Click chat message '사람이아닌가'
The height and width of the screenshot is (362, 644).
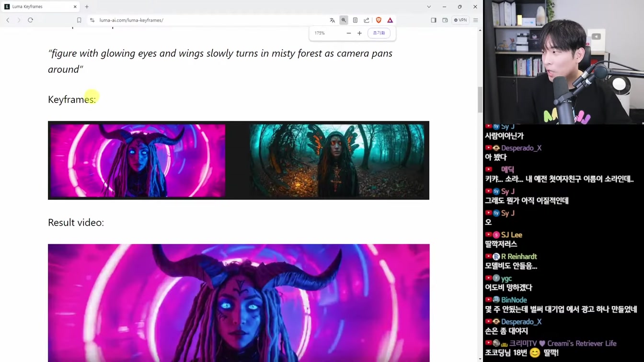pyautogui.click(x=504, y=136)
